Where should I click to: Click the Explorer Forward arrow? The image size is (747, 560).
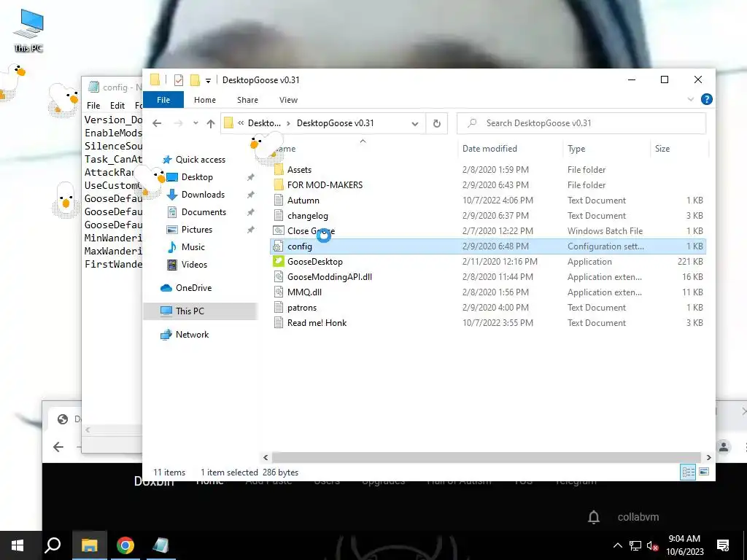(178, 123)
